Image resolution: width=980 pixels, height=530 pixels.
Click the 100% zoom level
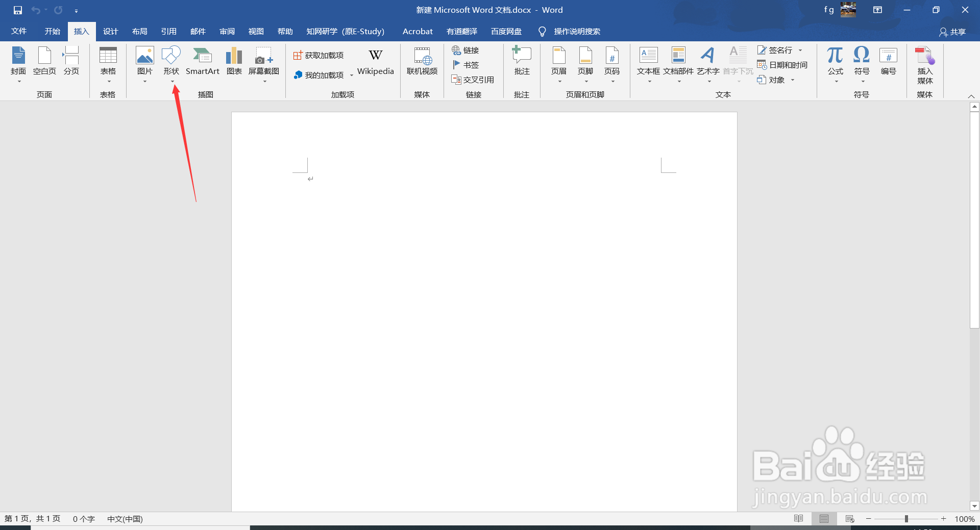965,519
